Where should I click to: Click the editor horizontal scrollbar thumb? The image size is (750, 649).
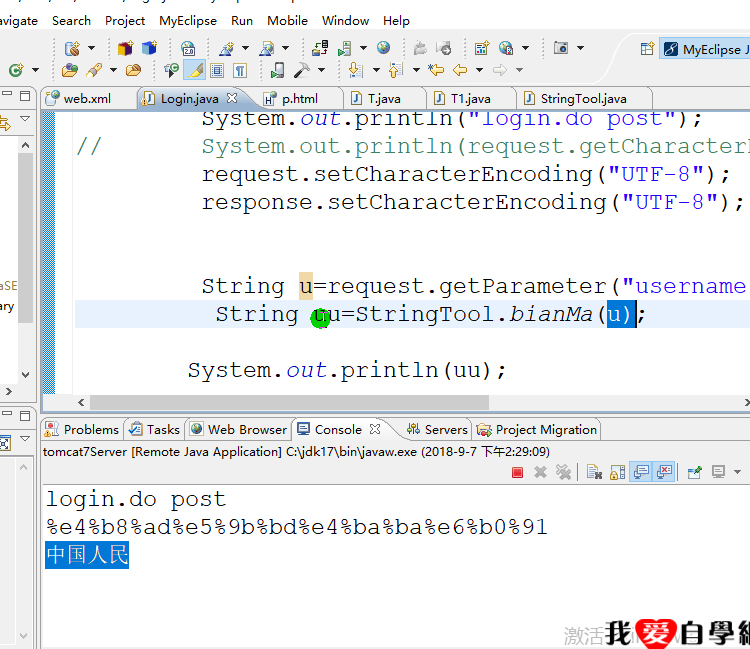coord(289,402)
